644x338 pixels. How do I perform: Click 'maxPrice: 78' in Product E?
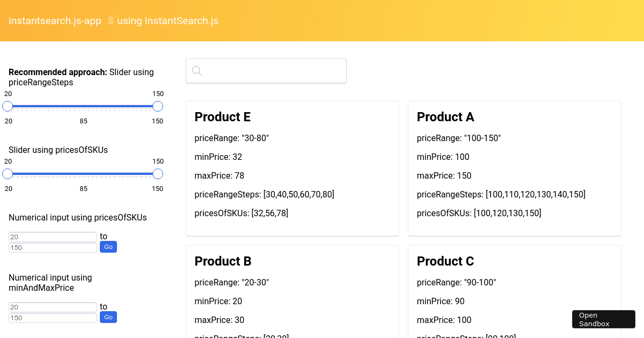(x=219, y=175)
